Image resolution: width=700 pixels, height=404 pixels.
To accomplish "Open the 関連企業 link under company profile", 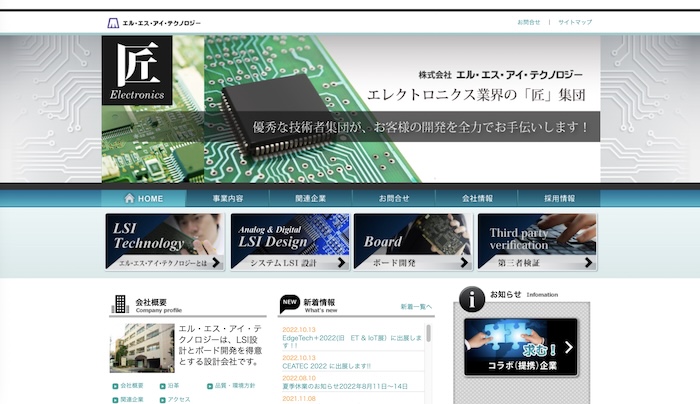I will tap(132, 399).
